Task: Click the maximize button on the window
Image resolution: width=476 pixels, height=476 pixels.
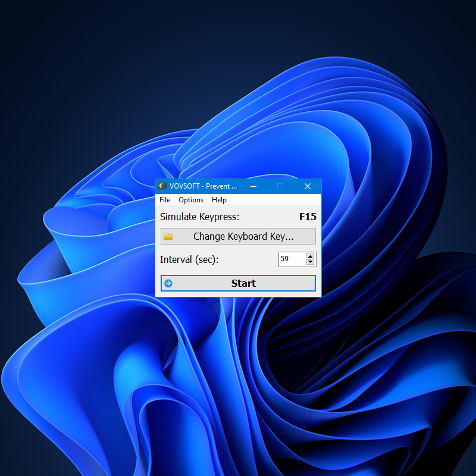Action: tap(280, 186)
